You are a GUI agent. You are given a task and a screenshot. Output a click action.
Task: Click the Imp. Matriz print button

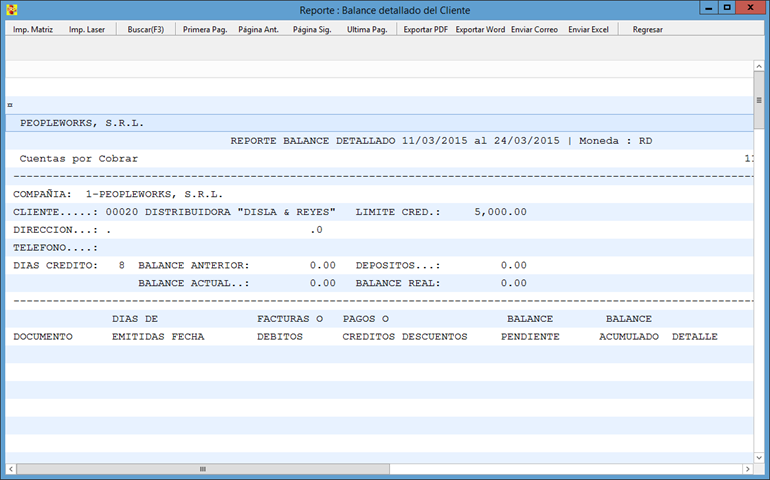tap(33, 30)
